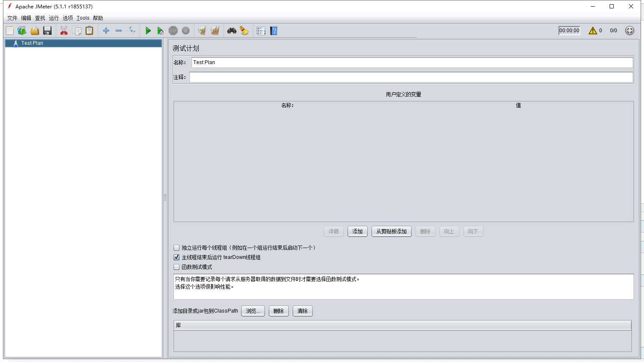The width and height of the screenshot is (644, 362).
Task: Copy the selected element icon
Action: (77, 31)
